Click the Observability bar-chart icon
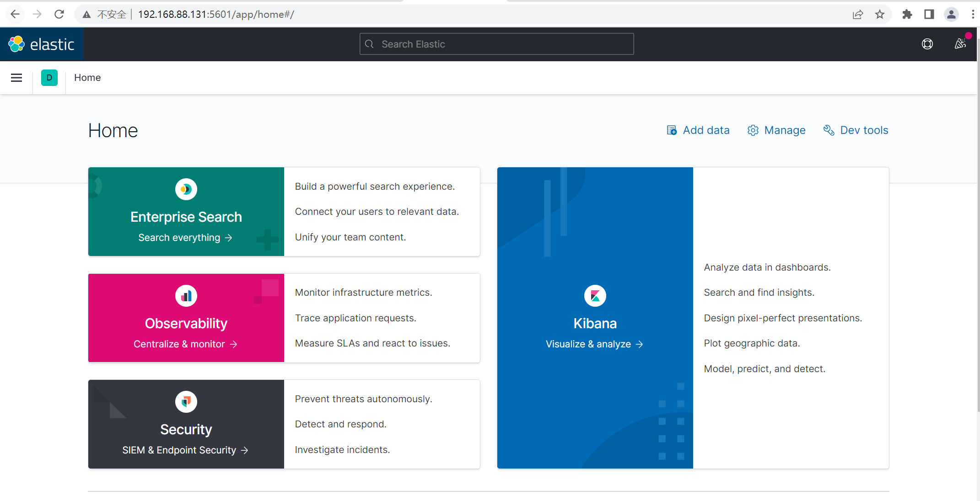 pos(186,296)
